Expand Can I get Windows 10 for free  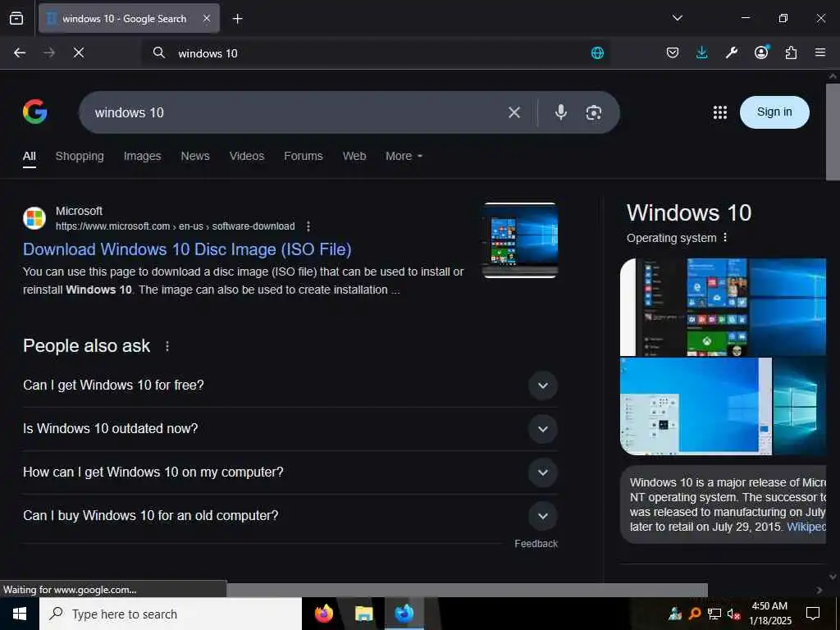coord(290,386)
